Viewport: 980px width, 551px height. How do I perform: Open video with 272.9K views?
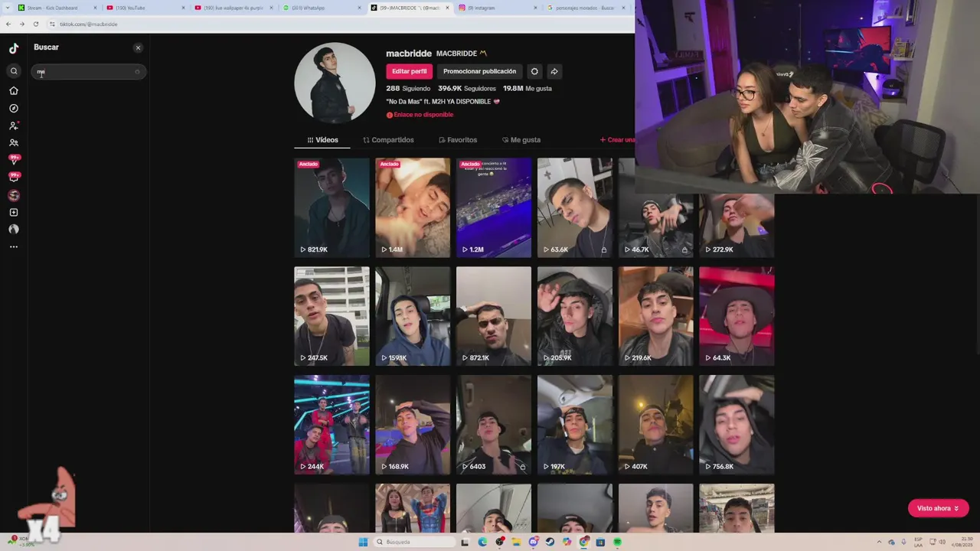tap(737, 225)
